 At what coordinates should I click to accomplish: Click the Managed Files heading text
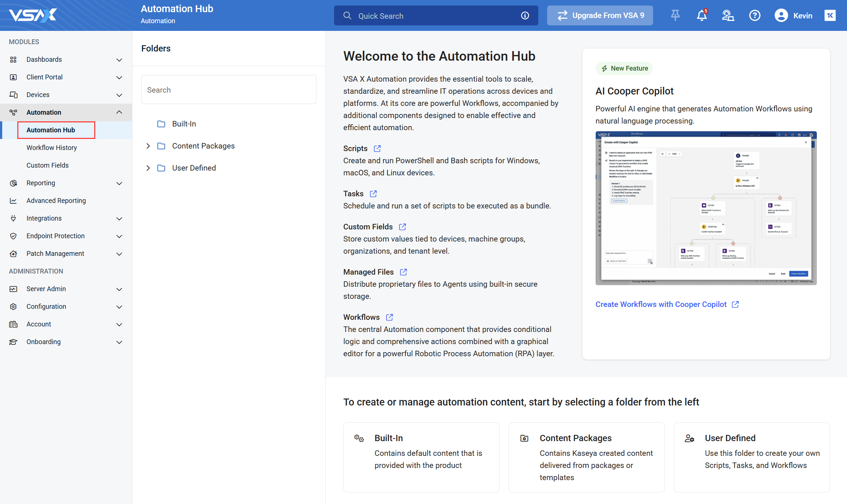pyautogui.click(x=368, y=272)
